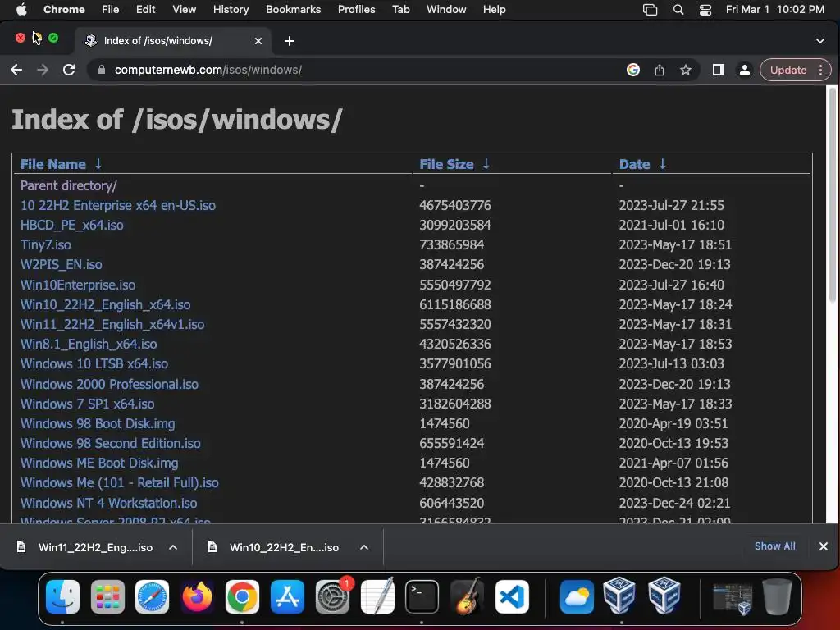Sort listing by File Name header
Screen dimensions: 840x630
click(53, 164)
